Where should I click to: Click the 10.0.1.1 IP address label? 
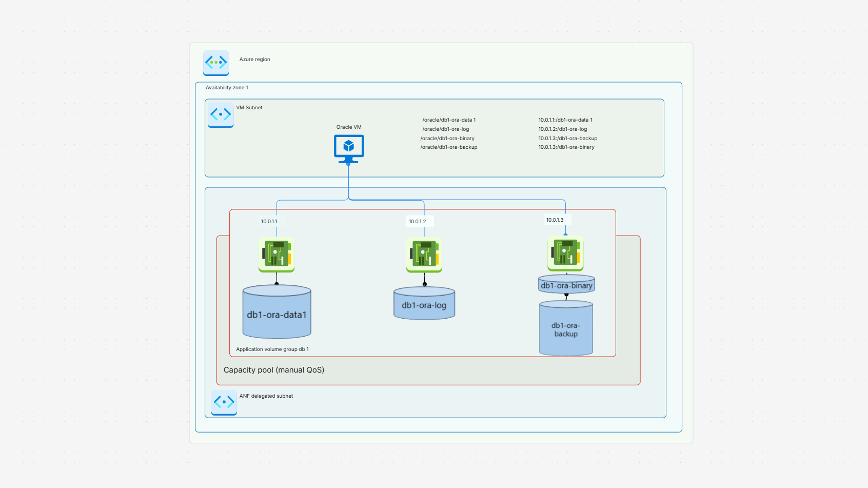click(269, 221)
